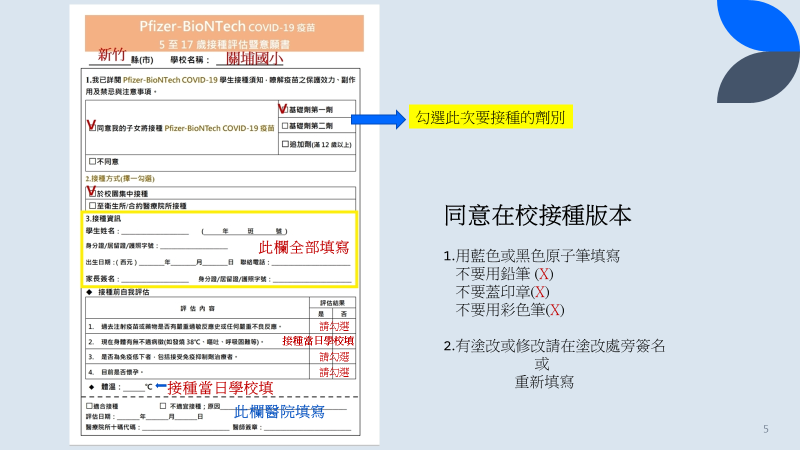Tick the 基礎劑第二劑 checkbox
800x450 pixels.
point(285,126)
